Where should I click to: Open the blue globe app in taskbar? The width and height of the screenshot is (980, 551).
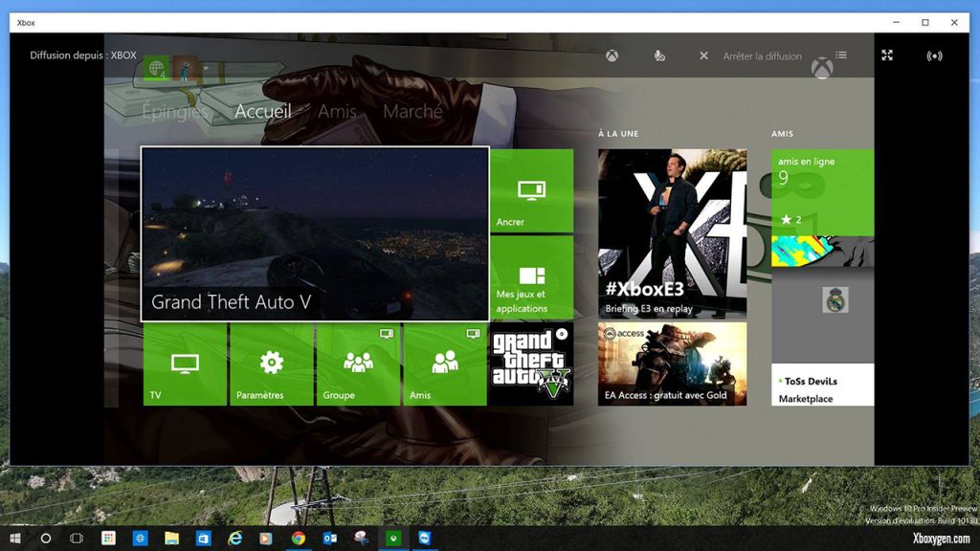140,538
